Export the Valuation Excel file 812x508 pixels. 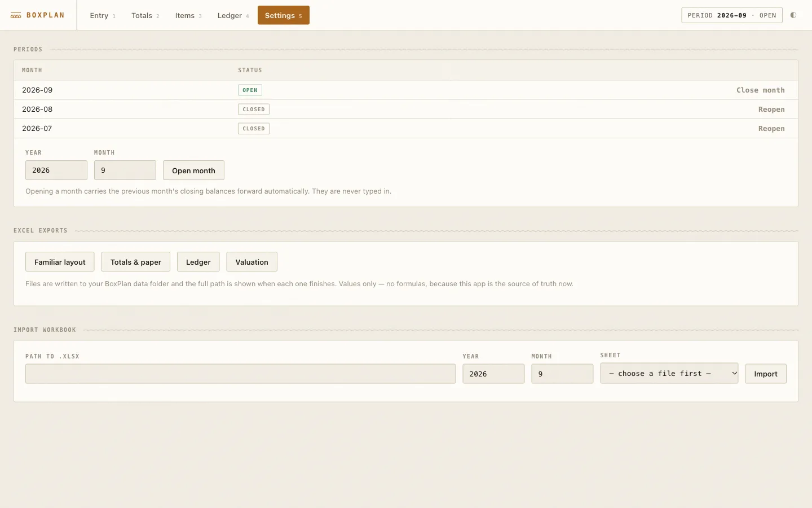pos(252,262)
